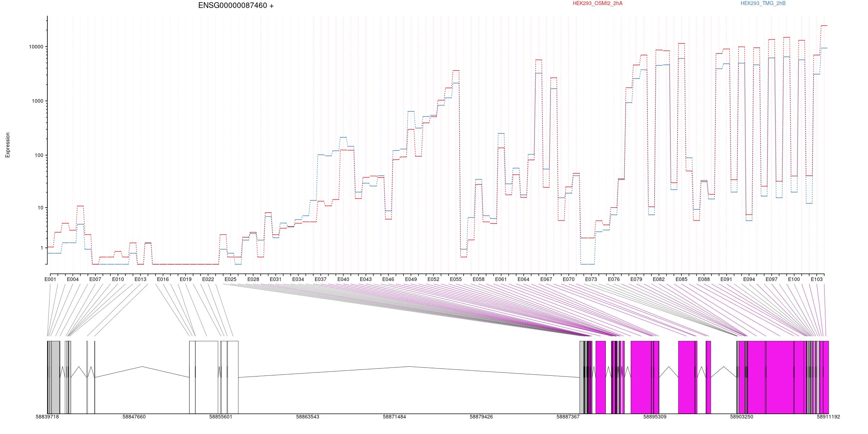Click exon label E091

(x=726, y=280)
